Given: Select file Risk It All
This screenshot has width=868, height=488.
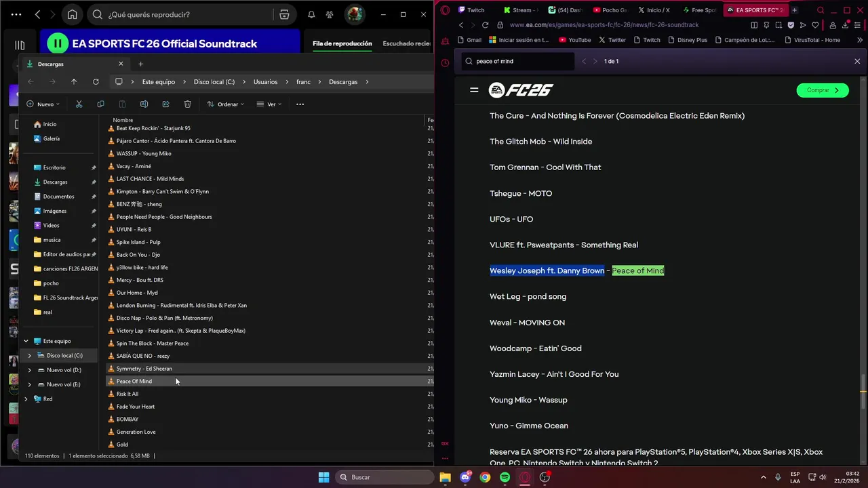Looking at the screenshot, I should coord(269,394).
